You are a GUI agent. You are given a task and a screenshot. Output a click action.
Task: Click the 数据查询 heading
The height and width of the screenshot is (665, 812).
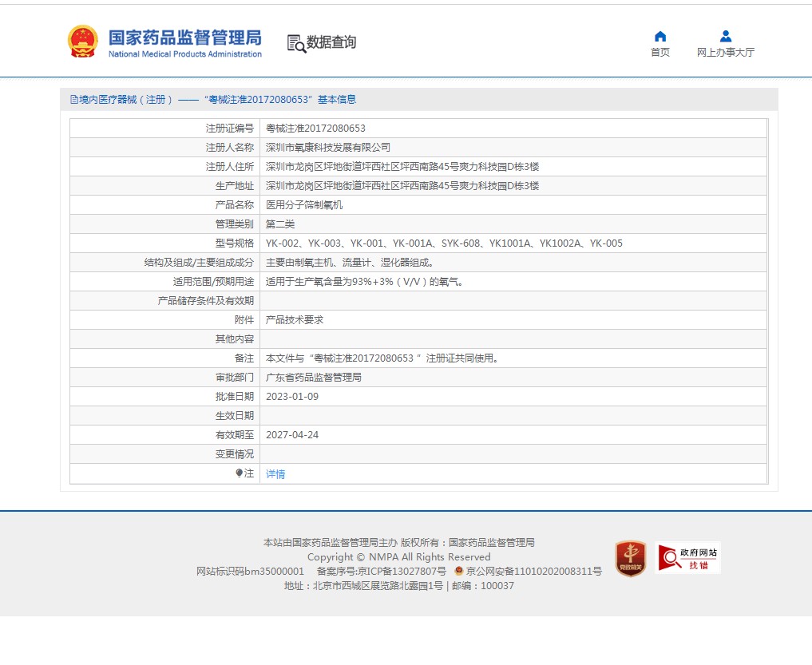point(331,42)
